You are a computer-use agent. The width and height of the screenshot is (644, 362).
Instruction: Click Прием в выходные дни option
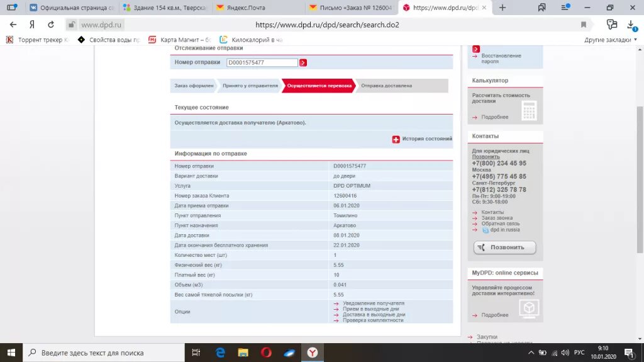(x=371, y=309)
